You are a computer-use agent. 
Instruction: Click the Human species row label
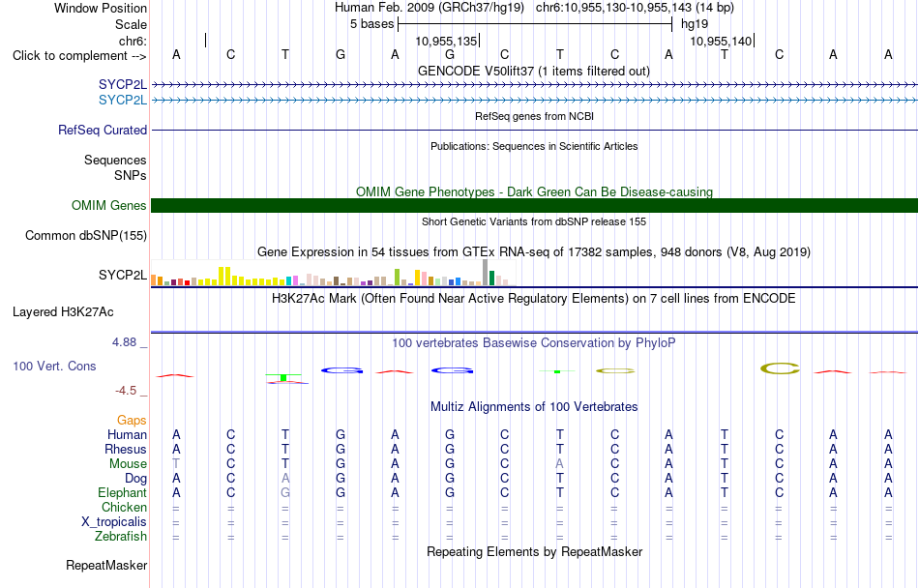(127, 434)
